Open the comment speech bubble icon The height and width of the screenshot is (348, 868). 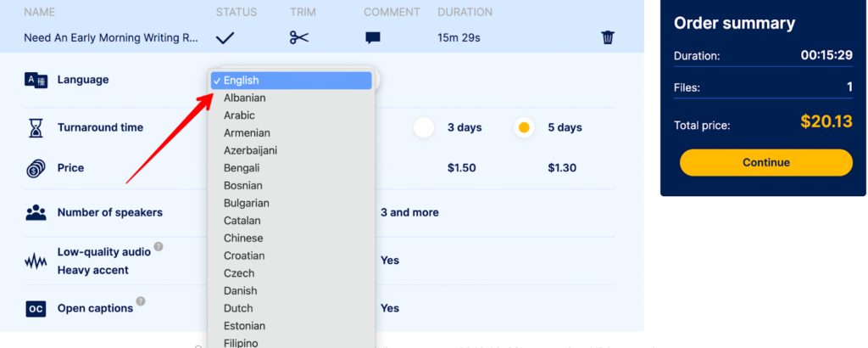tap(373, 38)
